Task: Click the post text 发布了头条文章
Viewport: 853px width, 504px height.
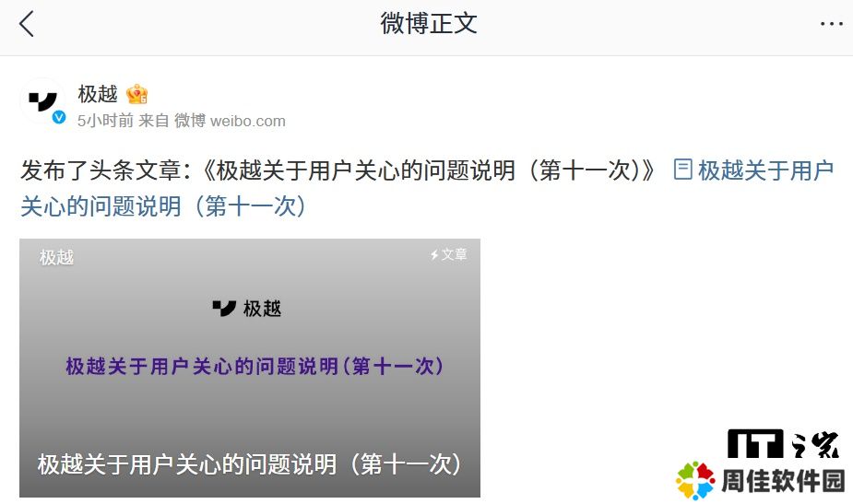Action: [101, 170]
